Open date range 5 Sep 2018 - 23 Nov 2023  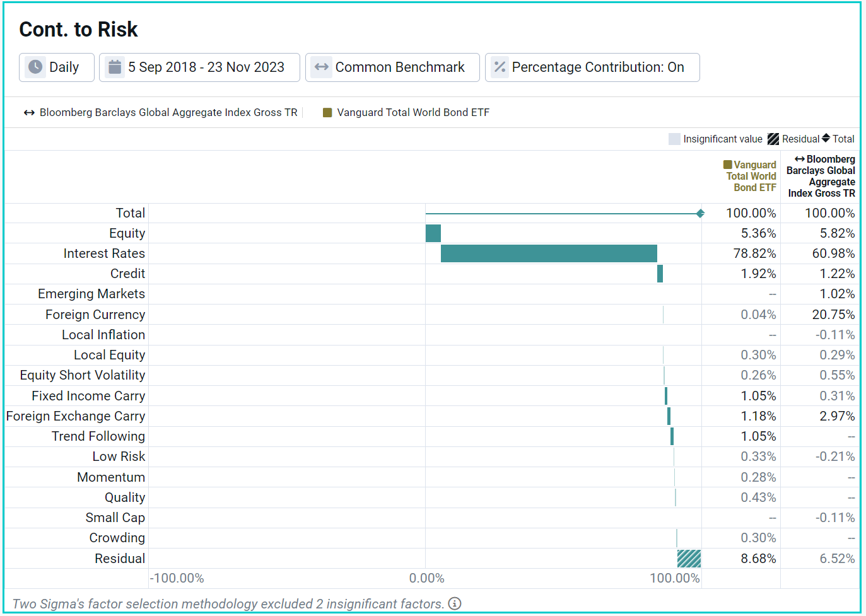pos(199,67)
